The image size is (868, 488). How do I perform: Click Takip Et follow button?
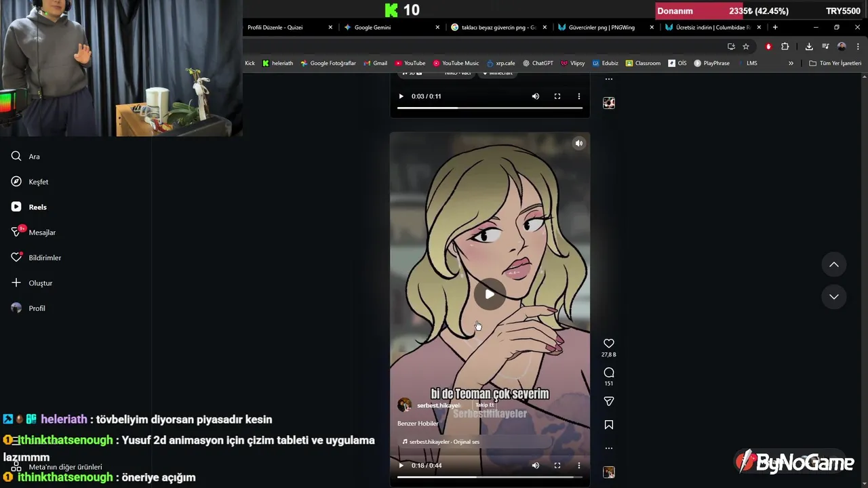485,405
